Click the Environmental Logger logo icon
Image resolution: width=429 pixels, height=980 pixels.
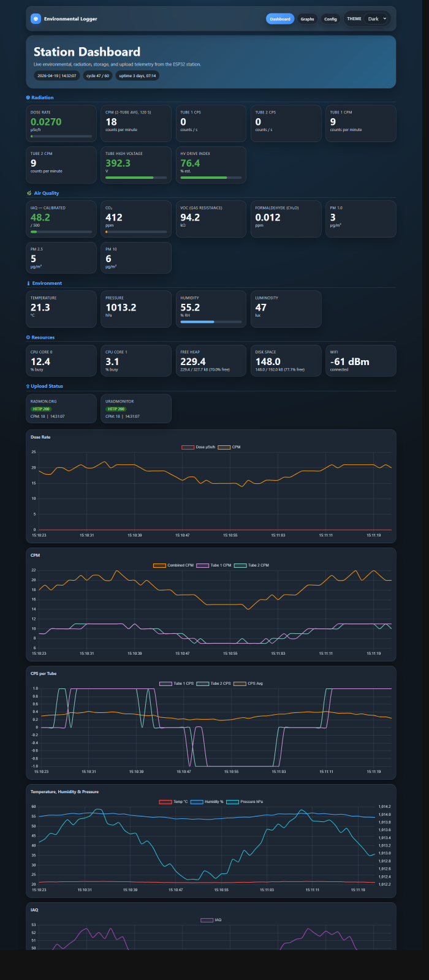coord(36,19)
